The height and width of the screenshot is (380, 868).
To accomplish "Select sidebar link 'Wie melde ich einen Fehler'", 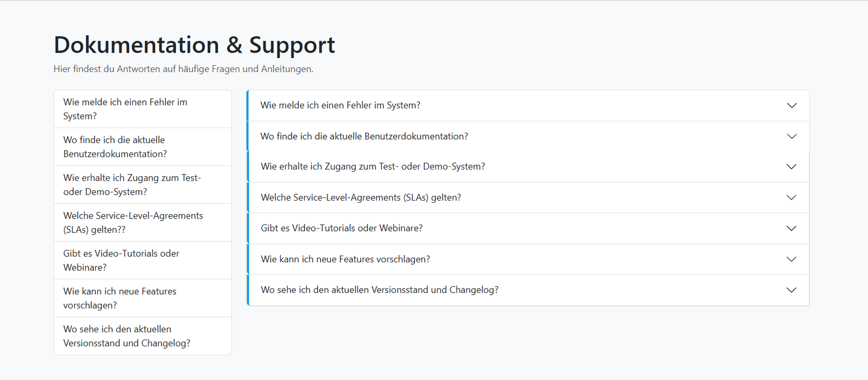I will (x=125, y=109).
